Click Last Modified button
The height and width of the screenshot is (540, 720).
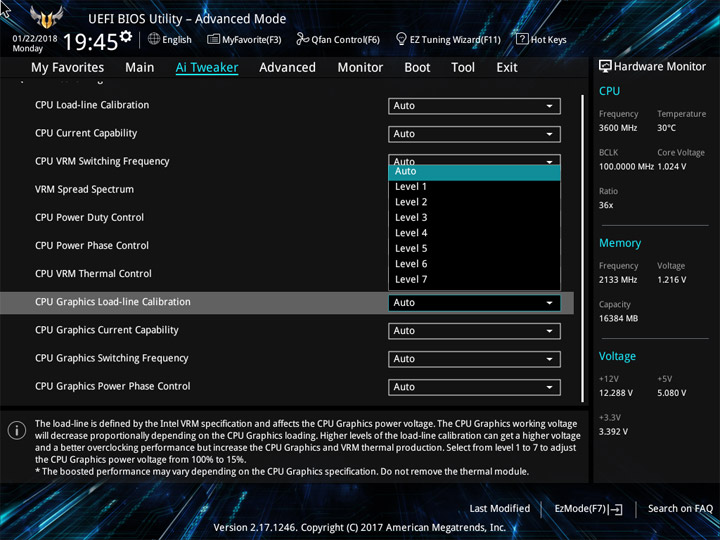[x=500, y=509]
